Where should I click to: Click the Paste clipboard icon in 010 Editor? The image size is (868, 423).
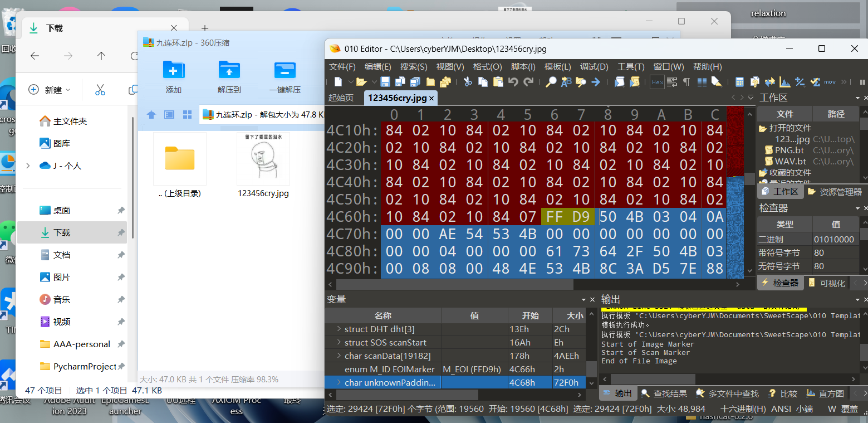click(x=498, y=82)
